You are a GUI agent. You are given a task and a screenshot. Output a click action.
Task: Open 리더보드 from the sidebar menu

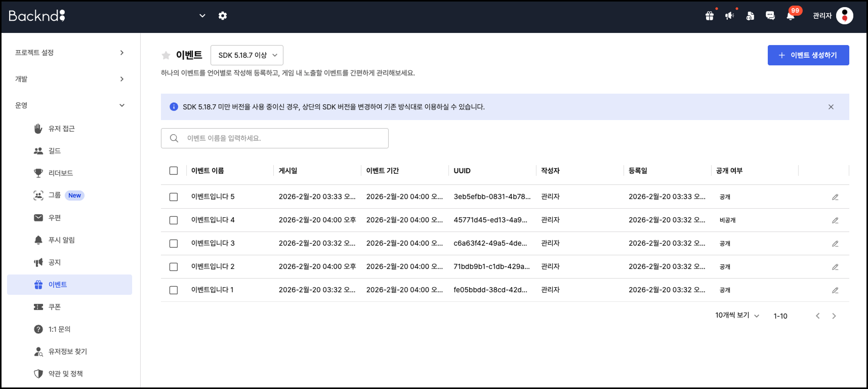[61, 173]
